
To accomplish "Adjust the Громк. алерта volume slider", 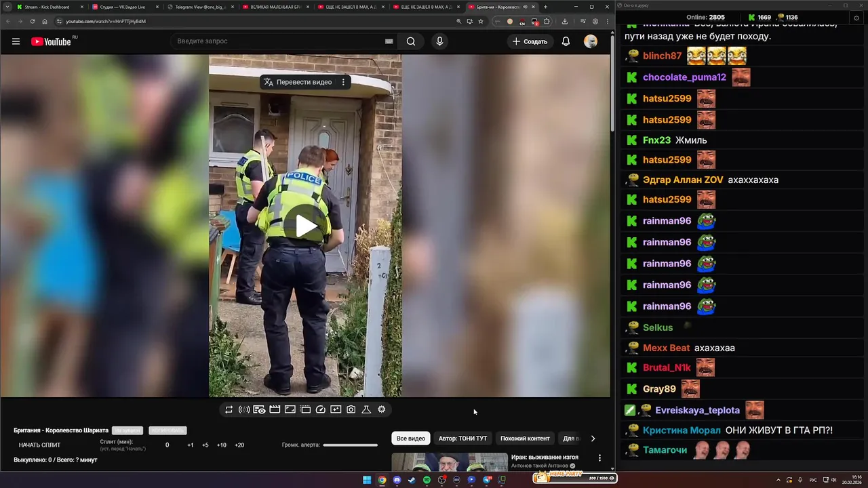I will (350, 445).
